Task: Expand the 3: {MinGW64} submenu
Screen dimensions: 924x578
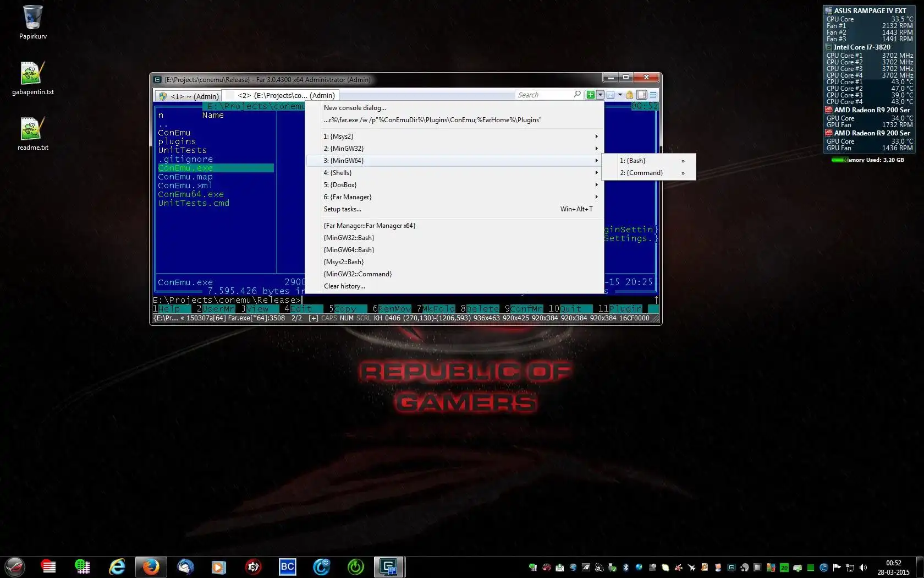Action: [x=455, y=161]
